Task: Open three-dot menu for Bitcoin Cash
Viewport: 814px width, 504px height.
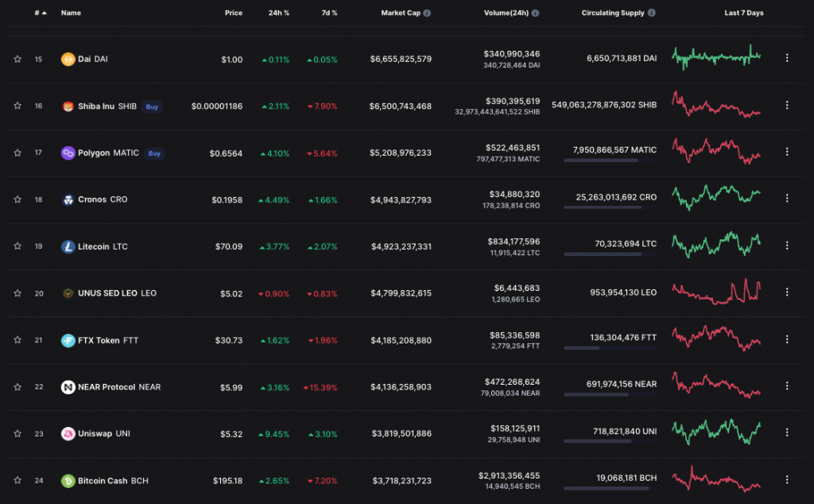Action: click(787, 479)
